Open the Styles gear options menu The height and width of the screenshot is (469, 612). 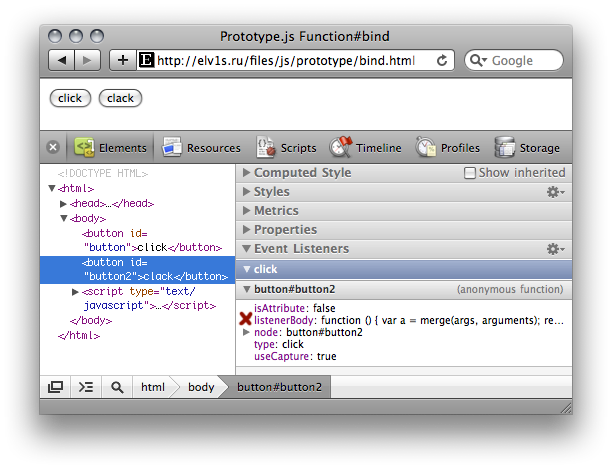(x=555, y=192)
